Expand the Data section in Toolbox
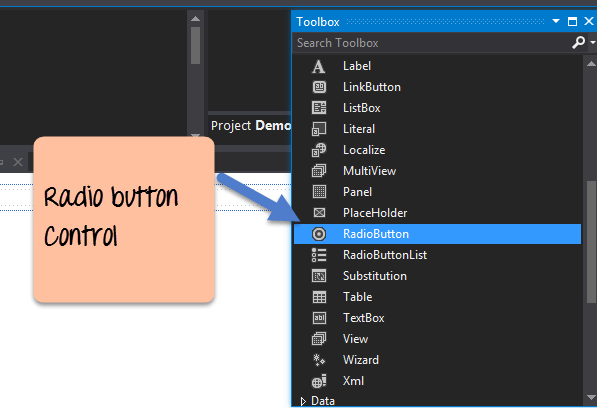Viewport: 597px width, 408px height. tap(303, 401)
